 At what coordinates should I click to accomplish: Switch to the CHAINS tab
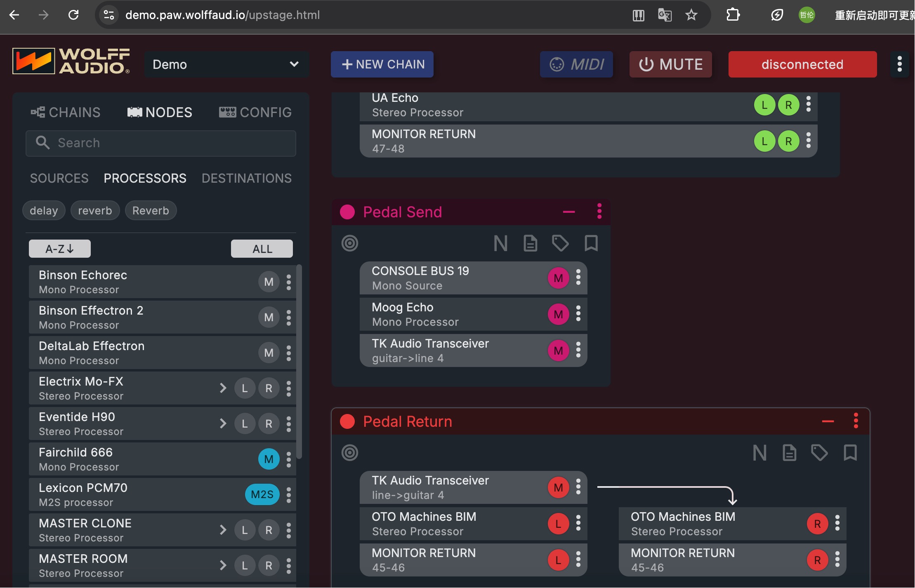pyautogui.click(x=65, y=112)
